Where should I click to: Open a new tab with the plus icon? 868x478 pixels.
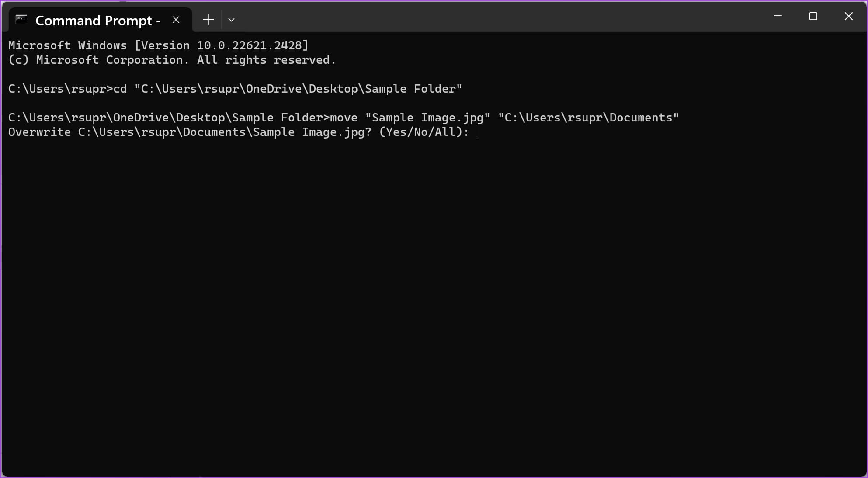pyautogui.click(x=208, y=20)
